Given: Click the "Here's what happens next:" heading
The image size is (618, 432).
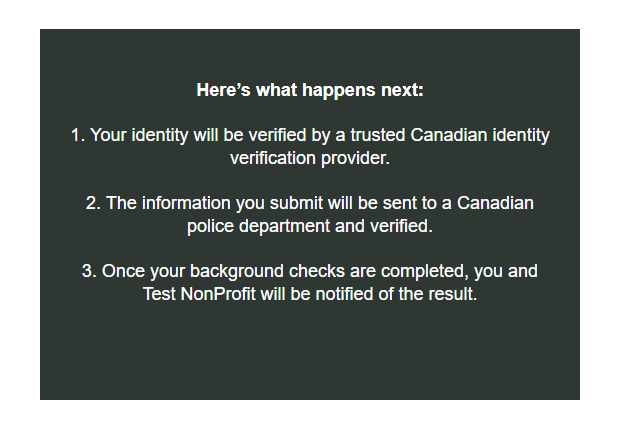Looking at the screenshot, I should coord(310,90).
